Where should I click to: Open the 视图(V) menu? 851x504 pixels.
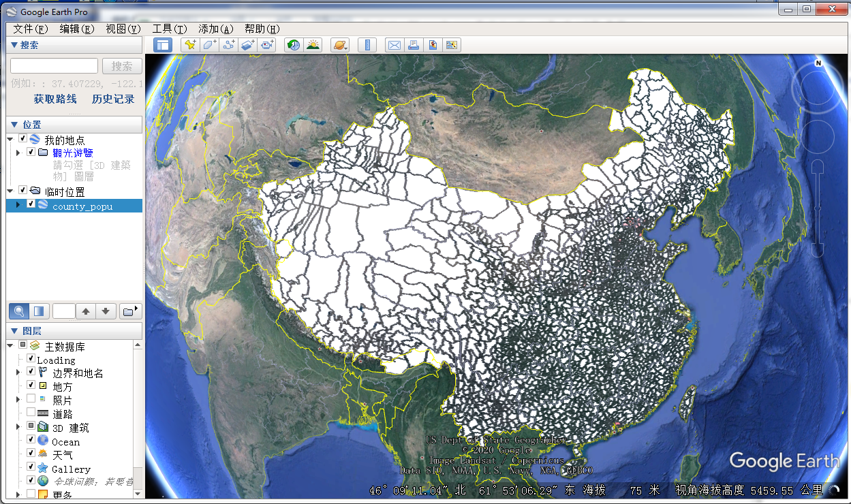pyautogui.click(x=123, y=29)
